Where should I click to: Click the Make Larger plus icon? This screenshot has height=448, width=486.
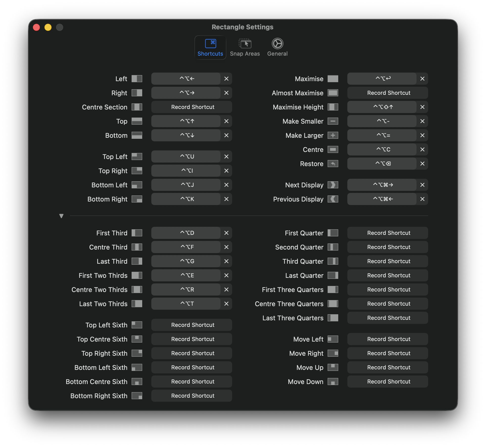333,135
